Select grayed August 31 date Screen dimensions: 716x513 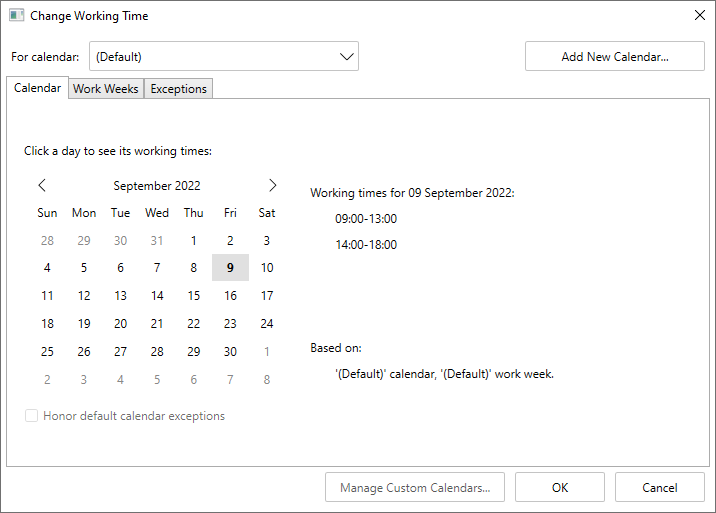(157, 240)
